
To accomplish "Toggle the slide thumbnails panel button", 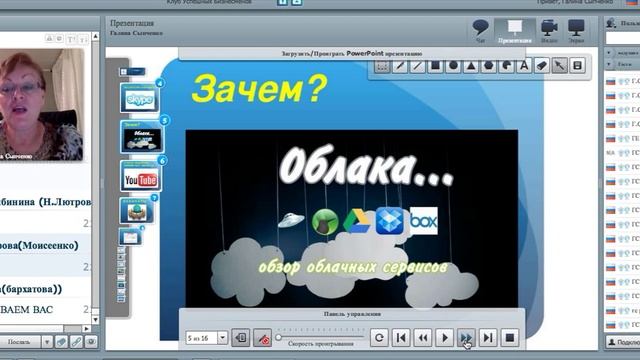I will tap(241, 338).
